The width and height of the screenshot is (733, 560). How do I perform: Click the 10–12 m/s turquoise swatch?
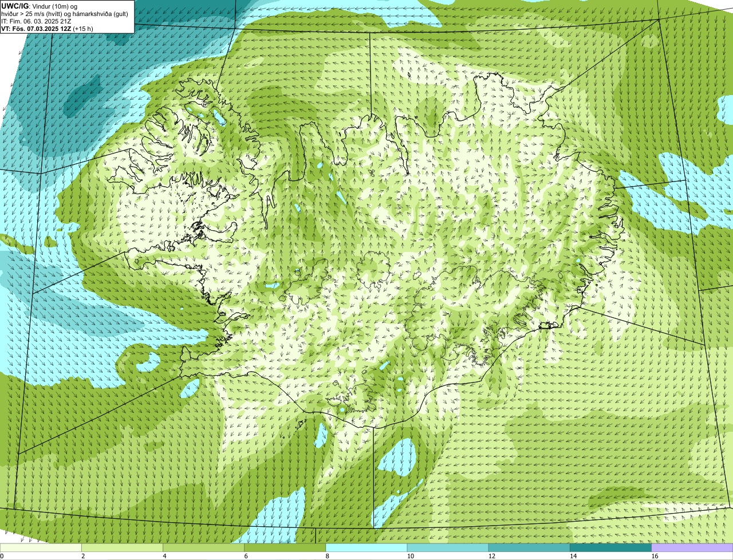[448, 548]
